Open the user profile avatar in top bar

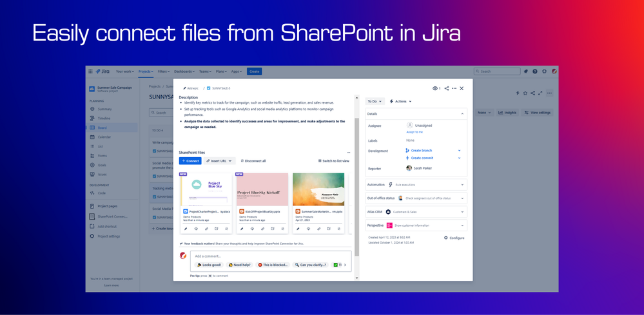tap(554, 72)
